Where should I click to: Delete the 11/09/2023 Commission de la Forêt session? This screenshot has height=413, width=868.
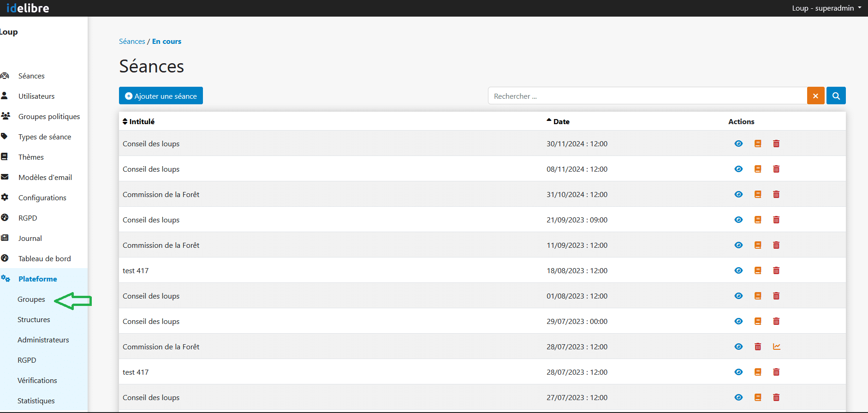[776, 245]
